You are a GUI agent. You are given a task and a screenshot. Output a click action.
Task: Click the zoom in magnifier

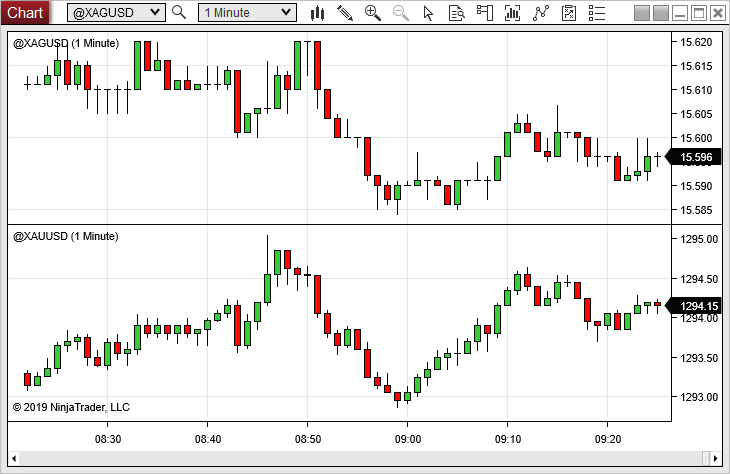point(373,13)
